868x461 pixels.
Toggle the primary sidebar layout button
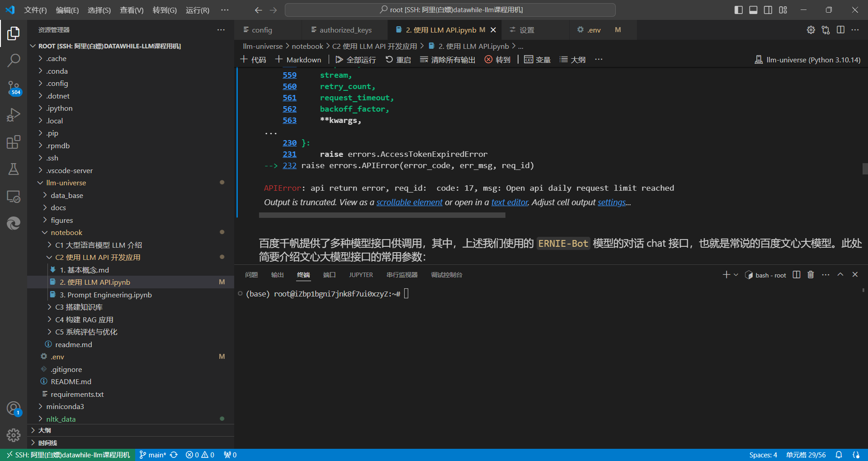[x=738, y=10]
